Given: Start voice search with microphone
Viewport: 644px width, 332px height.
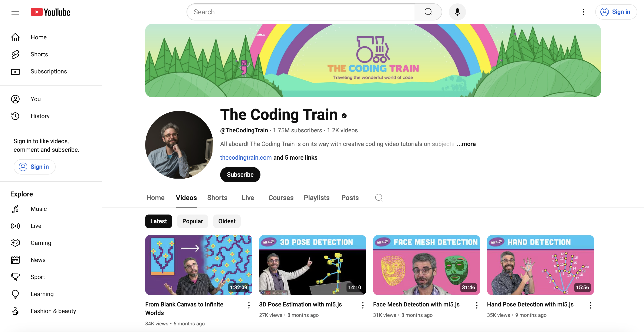Looking at the screenshot, I should pyautogui.click(x=457, y=12).
